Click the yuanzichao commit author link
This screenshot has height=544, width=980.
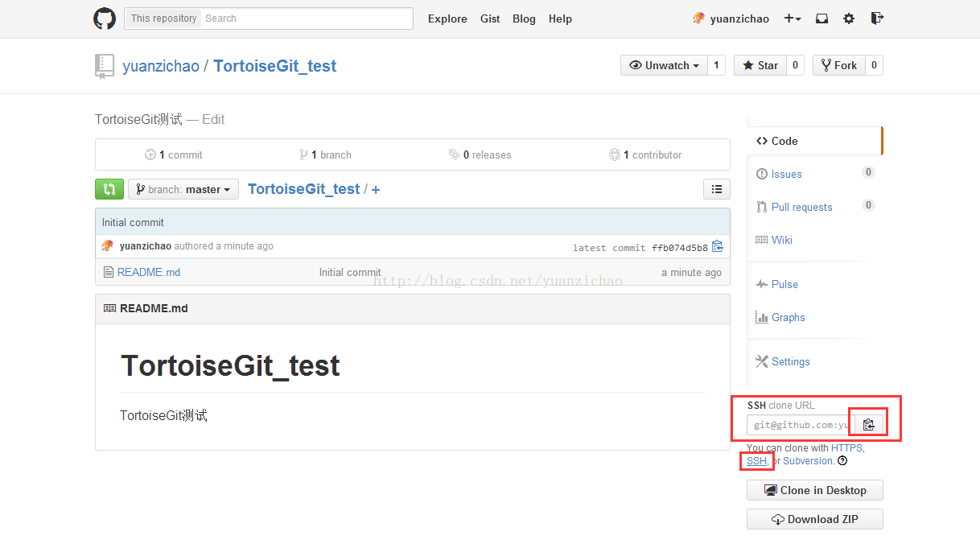pos(146,246)
